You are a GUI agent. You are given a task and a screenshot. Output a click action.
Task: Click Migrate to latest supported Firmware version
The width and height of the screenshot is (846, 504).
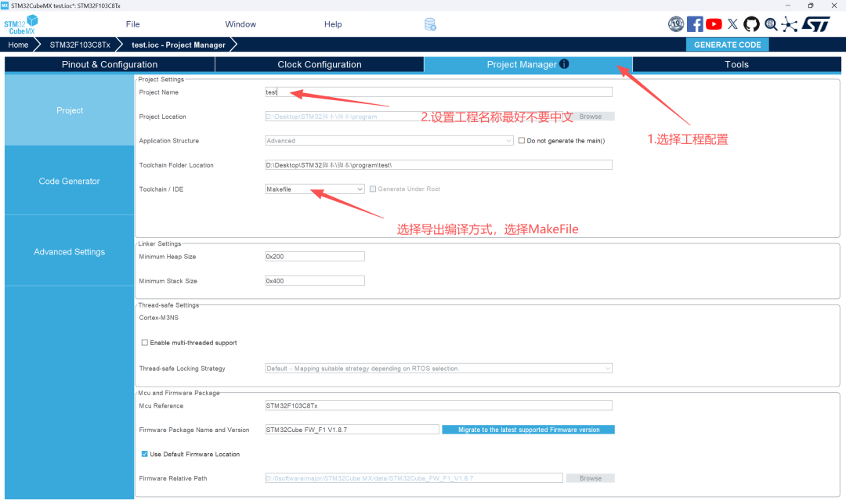point(528,430)
